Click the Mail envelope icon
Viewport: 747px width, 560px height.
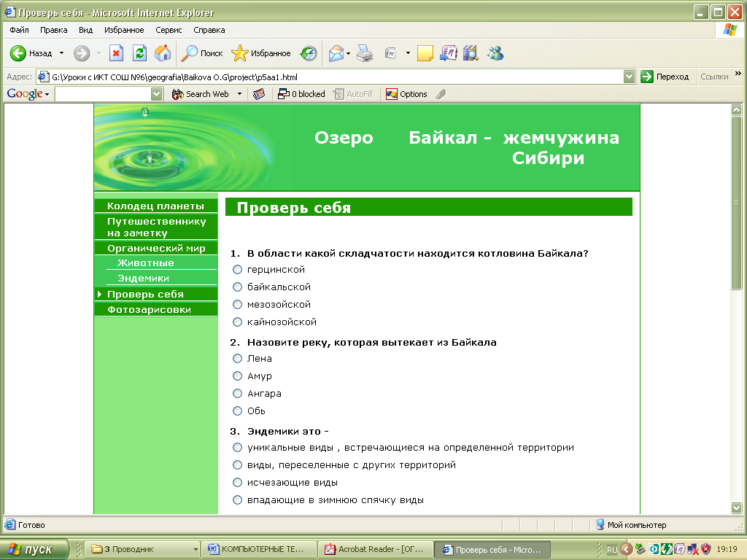(336, 53)
